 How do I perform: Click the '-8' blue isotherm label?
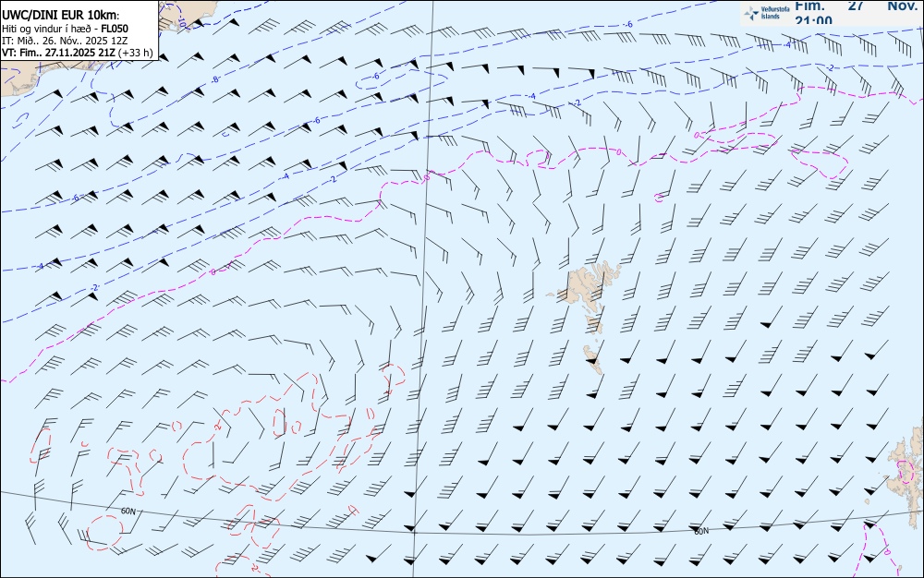[215, 78]
